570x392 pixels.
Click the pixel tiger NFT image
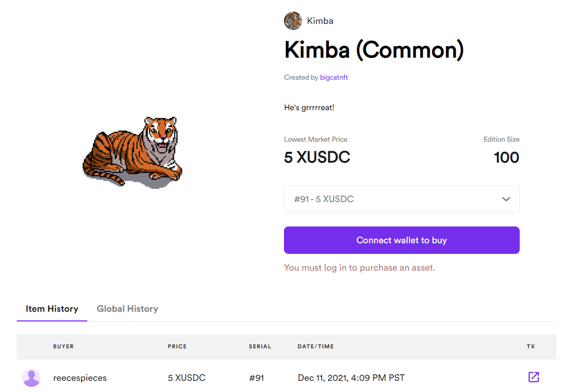pyautogui.click(x=133, y=152)
